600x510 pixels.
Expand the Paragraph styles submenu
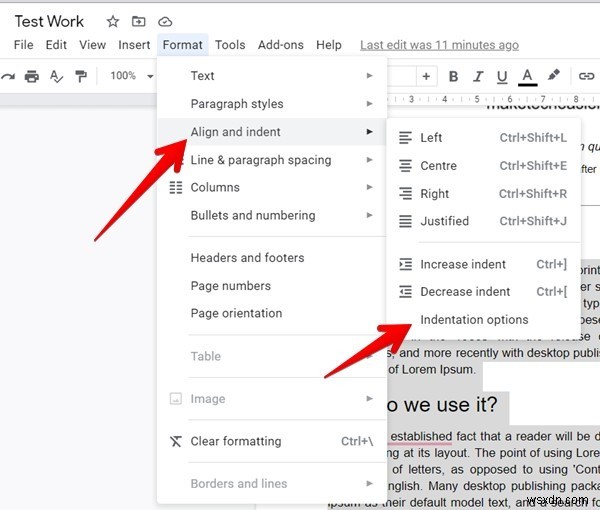click(x=272, y=104)
